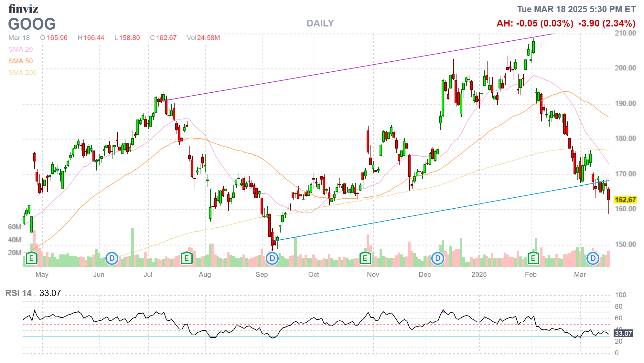Click the SMA 200 legend label
Image resolution: width=644 pixels, height=363 pixels.
tap(22, 73)
